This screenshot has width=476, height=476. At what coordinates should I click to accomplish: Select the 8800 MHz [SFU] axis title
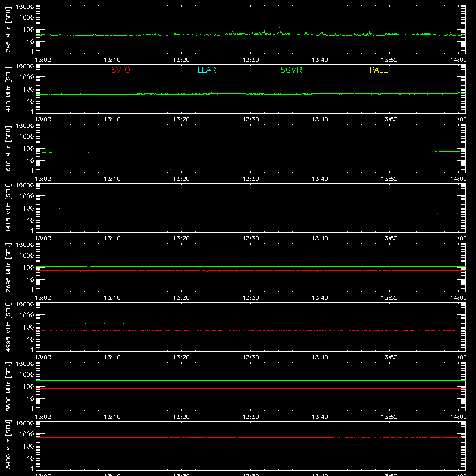tap(8, 386)
